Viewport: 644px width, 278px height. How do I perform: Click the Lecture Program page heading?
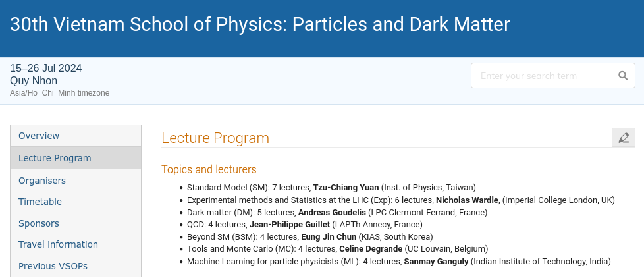coord(215,138)
